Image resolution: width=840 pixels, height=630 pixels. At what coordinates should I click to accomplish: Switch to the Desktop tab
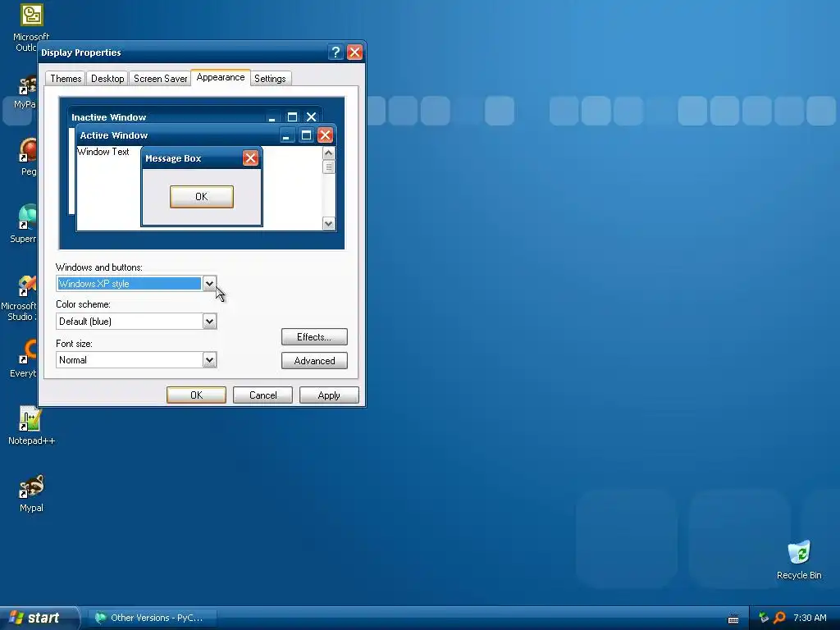click(x=107, y=79)
